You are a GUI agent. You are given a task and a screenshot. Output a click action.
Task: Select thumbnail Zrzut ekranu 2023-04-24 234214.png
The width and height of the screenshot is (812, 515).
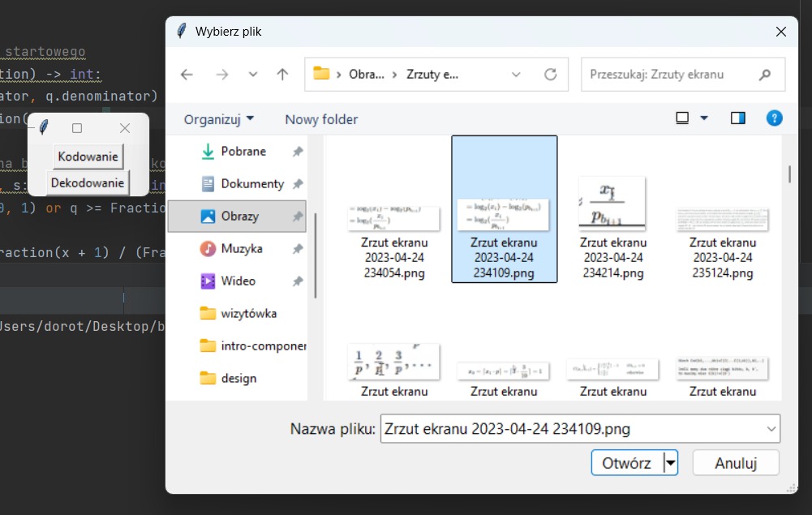[x=613, y=228]
